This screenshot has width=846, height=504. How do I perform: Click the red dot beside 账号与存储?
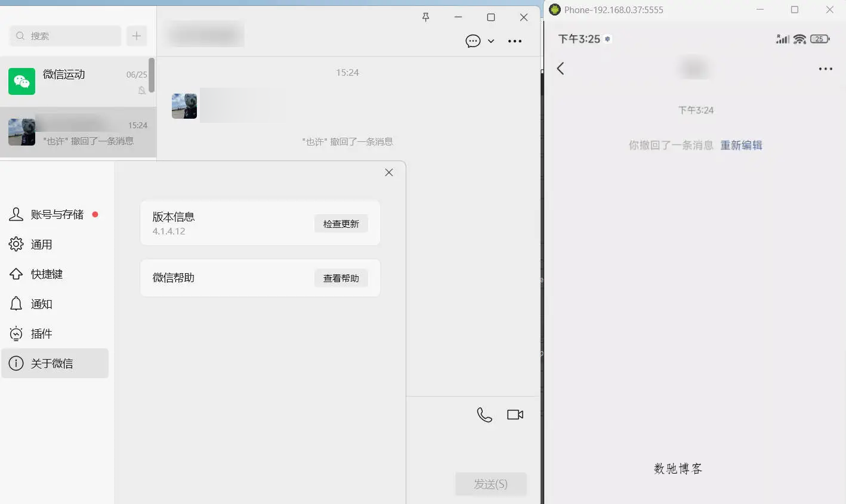pyautogui.click(x=95, y=214)
